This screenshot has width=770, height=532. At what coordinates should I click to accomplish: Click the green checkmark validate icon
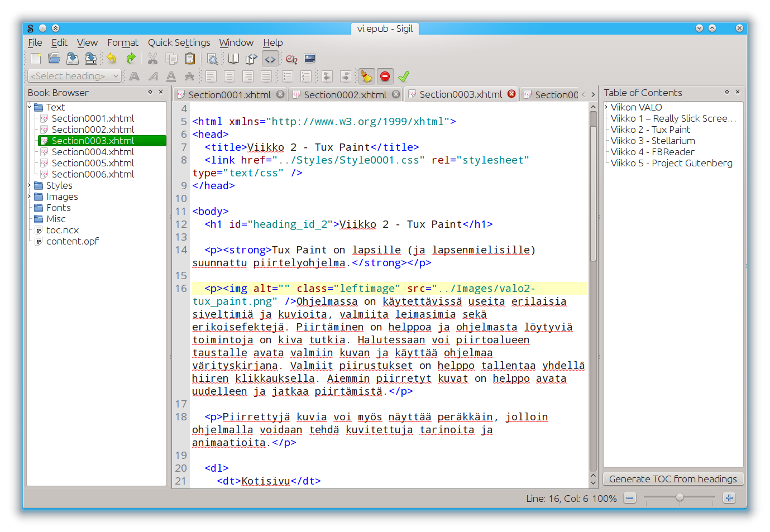(404, 76)
